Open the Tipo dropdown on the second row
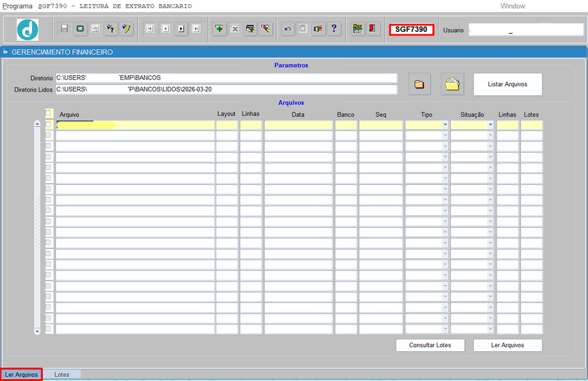 tap(445, 135)
